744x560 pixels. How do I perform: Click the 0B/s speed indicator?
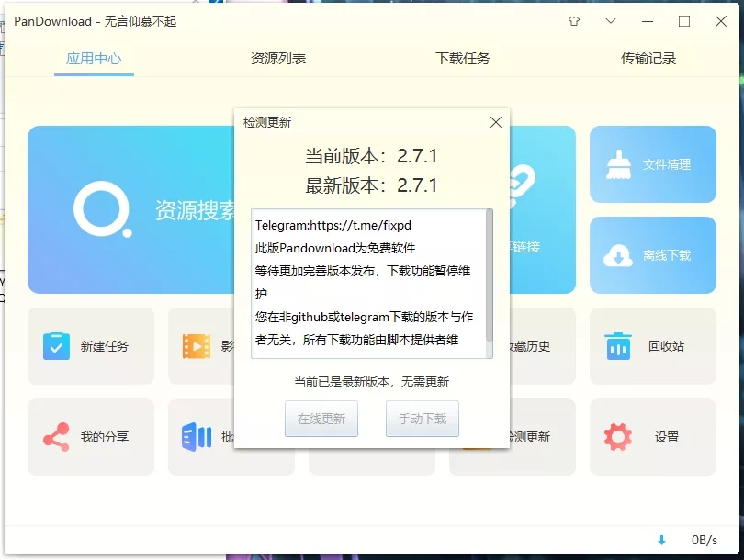pyautogui.click(x=705, y=540)
